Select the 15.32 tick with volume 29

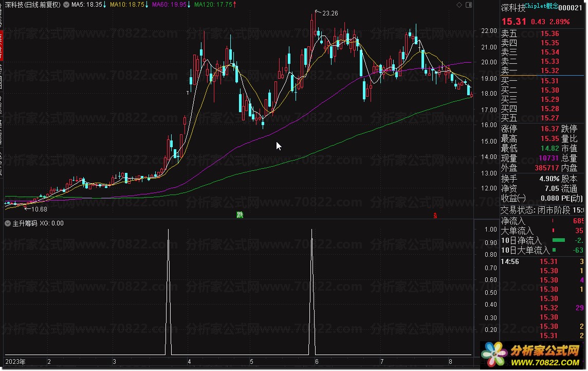click(542, 308)
